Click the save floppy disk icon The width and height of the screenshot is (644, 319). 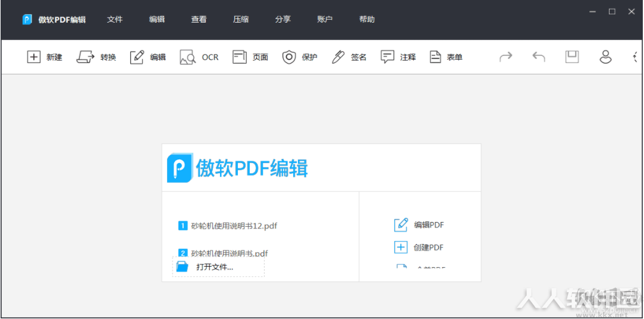pyautogui.click(x=571, y=57)
